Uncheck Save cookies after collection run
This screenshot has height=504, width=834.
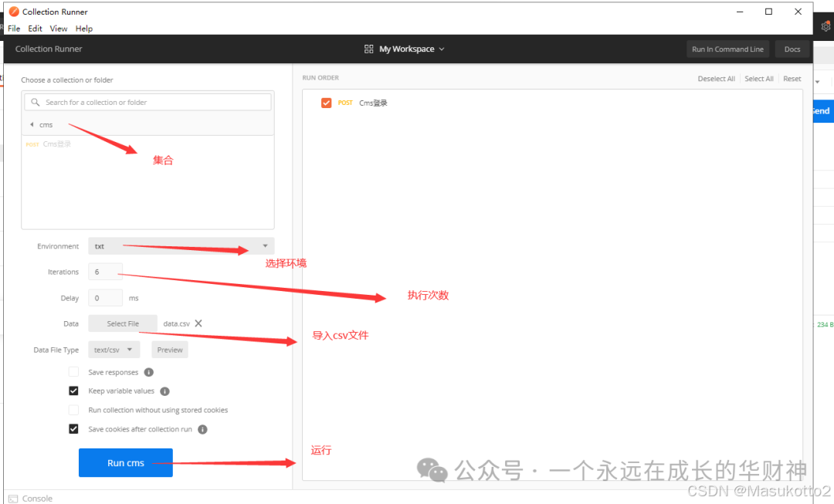[73, 429]
